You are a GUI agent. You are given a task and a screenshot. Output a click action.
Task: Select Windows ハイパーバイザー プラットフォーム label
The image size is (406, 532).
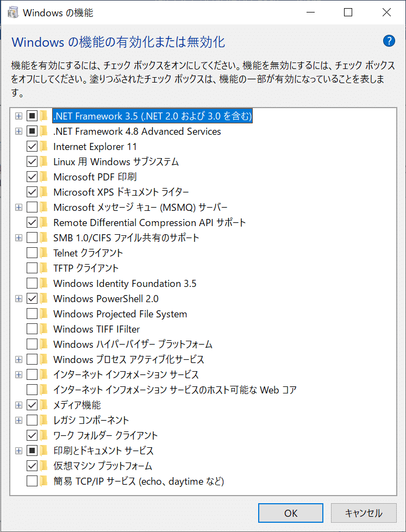(133, 344)
